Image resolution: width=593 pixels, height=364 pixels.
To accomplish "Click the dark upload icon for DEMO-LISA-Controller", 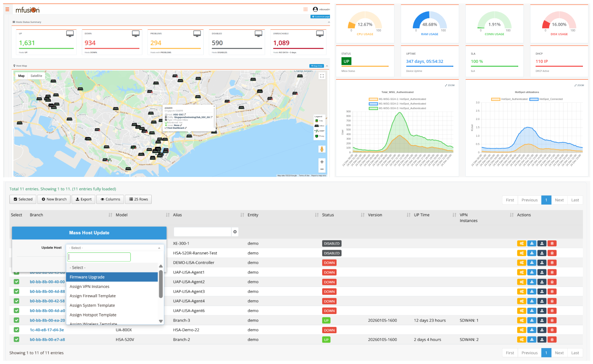I will pos(542,263).
